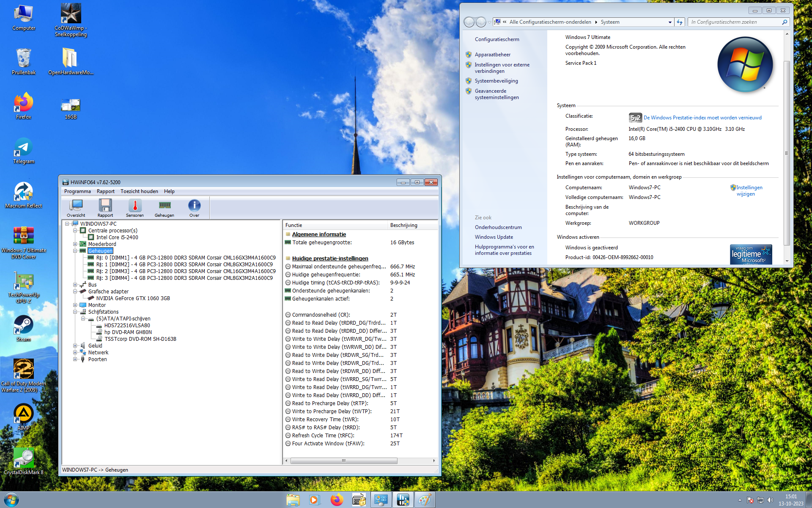Screen dimensions: 812x508
Task: Click the refresh button in Systeem address bar
Action: point(680,22)
